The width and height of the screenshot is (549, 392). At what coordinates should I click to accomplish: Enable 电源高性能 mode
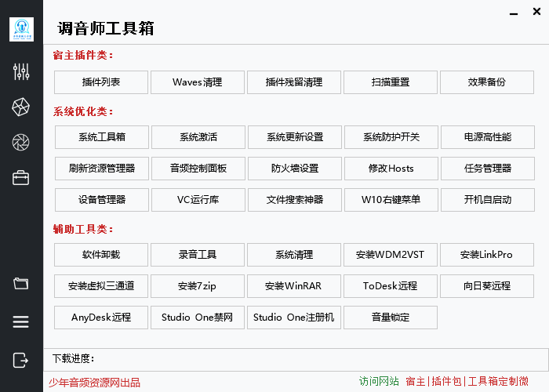tap(488, 137)
